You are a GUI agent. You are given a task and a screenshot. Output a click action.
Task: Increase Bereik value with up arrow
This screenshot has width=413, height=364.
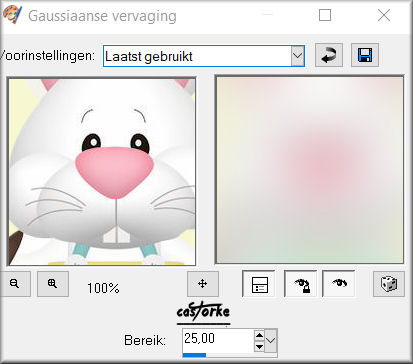click(259, 335)
